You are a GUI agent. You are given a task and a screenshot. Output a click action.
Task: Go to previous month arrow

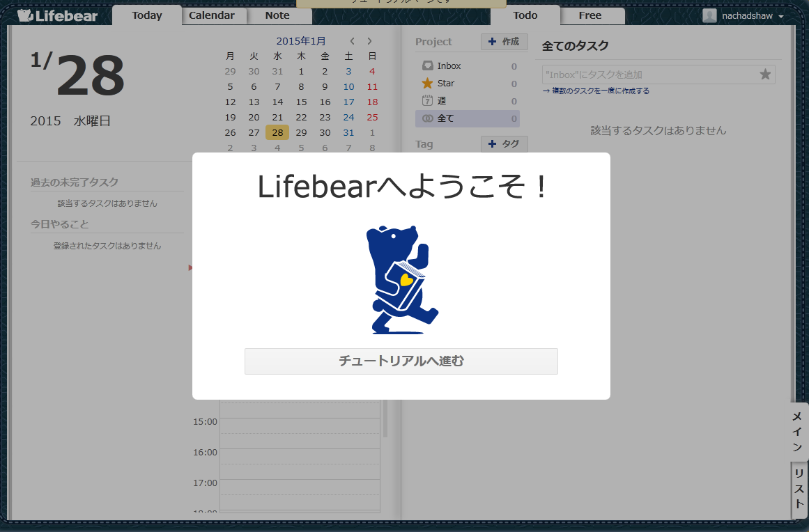coord(353,41)
